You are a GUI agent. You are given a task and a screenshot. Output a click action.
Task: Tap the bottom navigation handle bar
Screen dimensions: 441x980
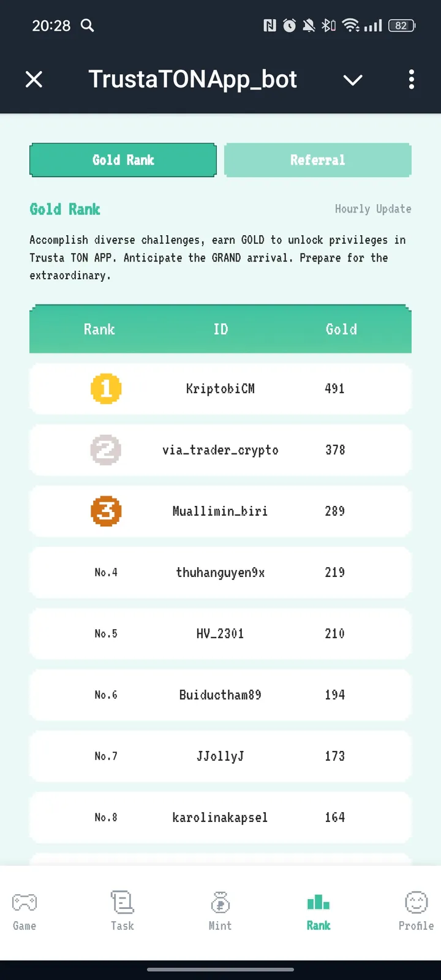pyautogui.click(x=221, y=970)
